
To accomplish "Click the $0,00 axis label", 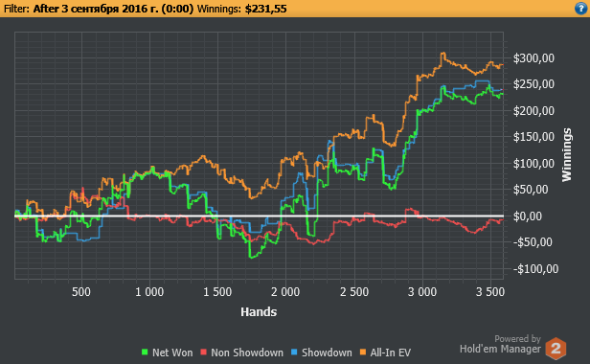I will 528,216.
